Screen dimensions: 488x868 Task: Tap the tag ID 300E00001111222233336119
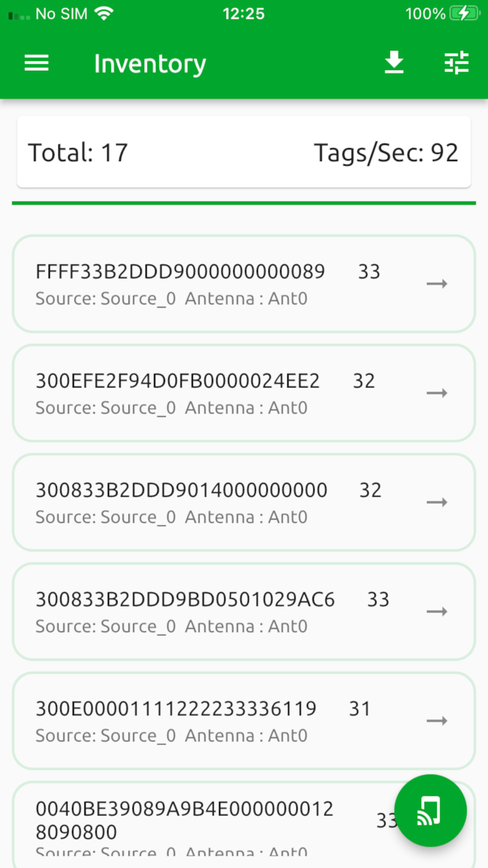point(176,709)
